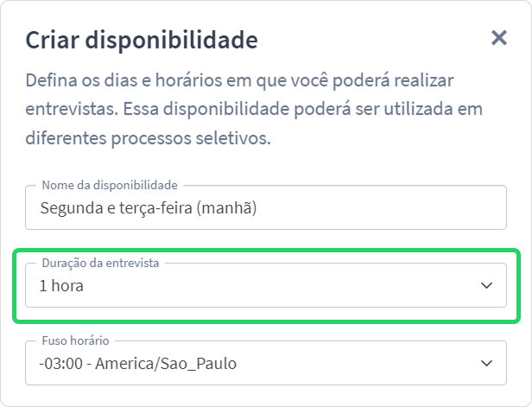Select the "1 hora" duration value

[61, 286]
